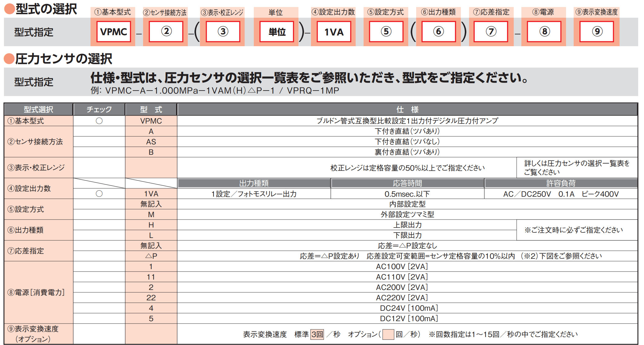Click the VPMC model cell in the table
The height and width of the screenshot is (345, 644).
point(151,121)
